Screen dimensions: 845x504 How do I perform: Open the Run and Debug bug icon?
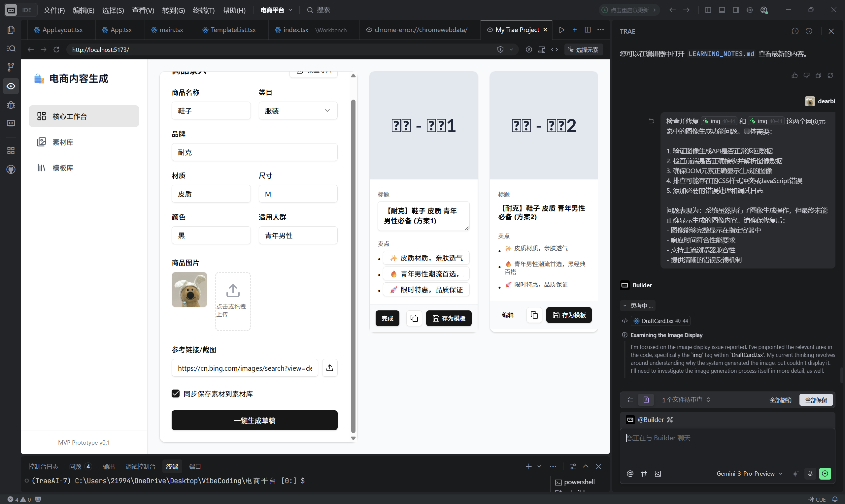pos(11,105)
